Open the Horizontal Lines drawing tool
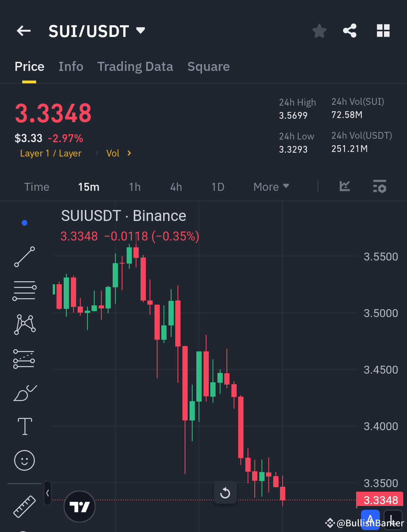The image size is (407, 532). 24,290
